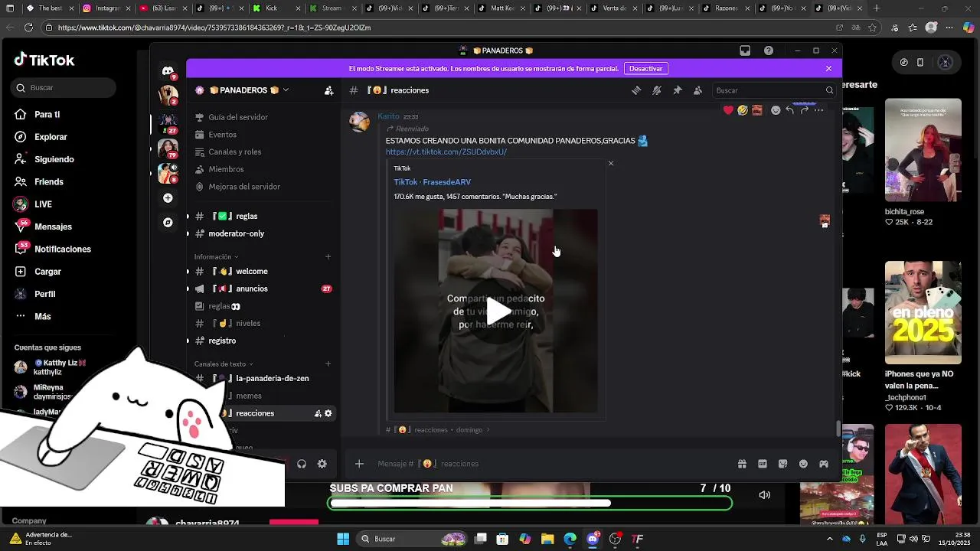980x551 pixels.
Task: Open threads icon in channel header
Action: tap(636, 90)
